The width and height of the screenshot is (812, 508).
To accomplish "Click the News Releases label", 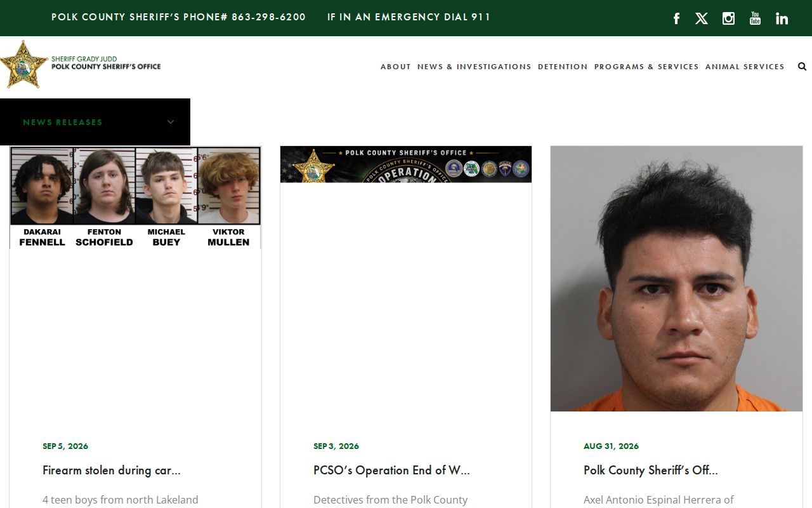I will 63,122.
